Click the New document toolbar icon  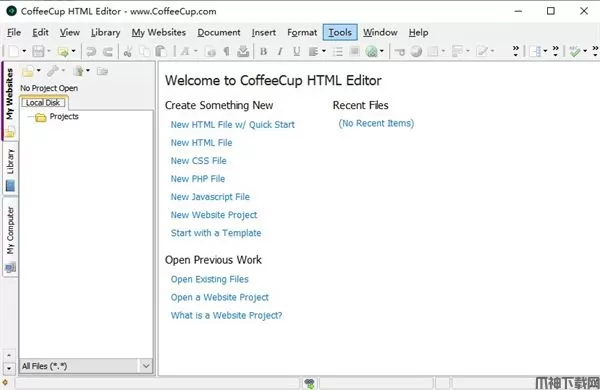click(14, 51)
